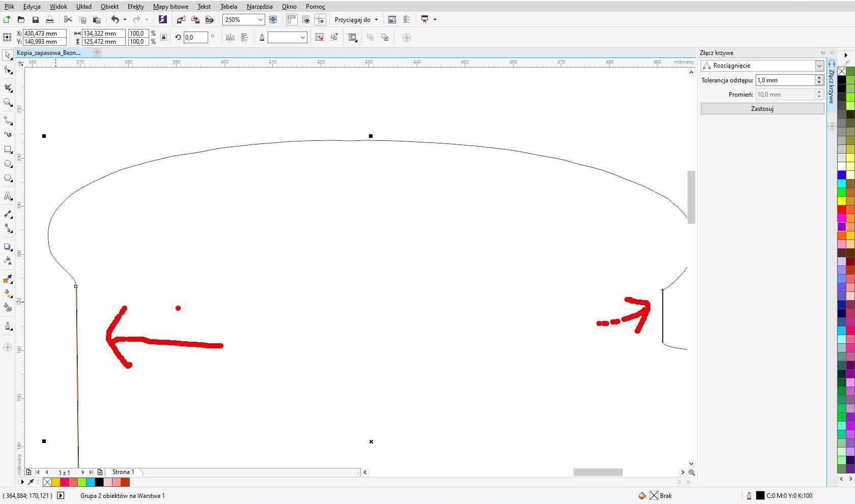855x504 pixels.
Task: Select the Crop tool in toolbox
Action: coord(8,87)
